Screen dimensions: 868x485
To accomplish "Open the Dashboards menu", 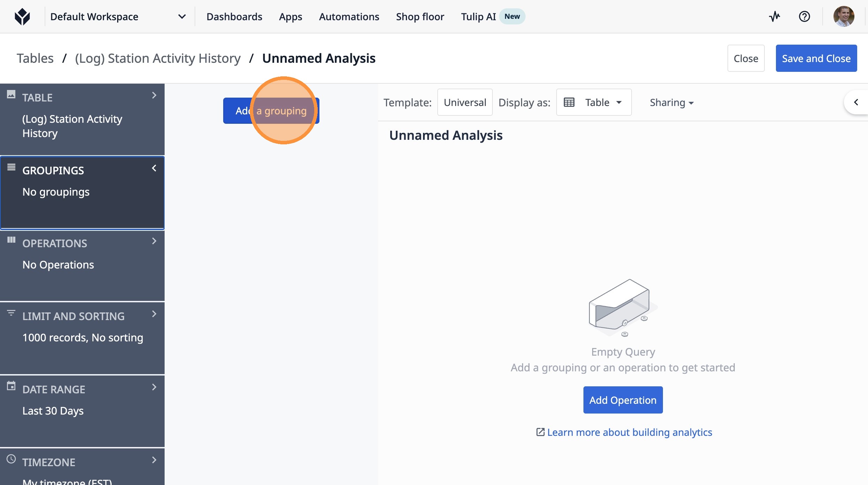I will click(234, 17).
